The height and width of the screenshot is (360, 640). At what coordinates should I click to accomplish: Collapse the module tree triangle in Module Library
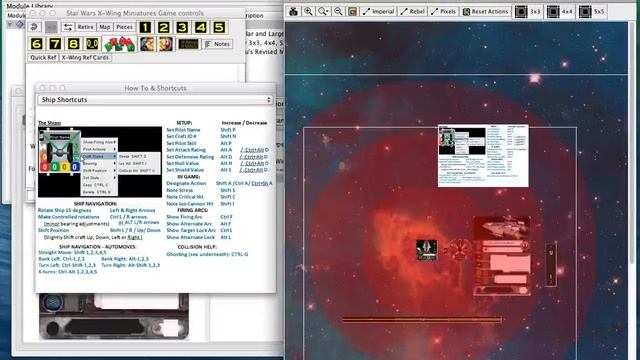tap(10, 24)
